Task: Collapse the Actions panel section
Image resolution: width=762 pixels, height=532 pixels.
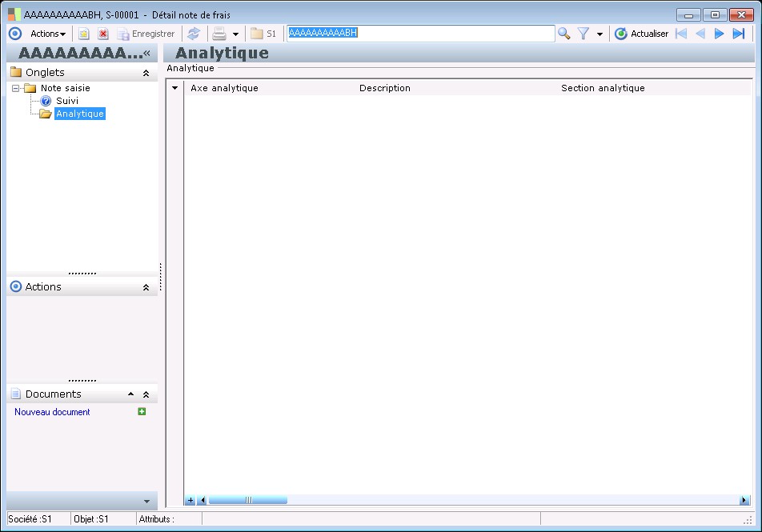Action: [146, 288]
